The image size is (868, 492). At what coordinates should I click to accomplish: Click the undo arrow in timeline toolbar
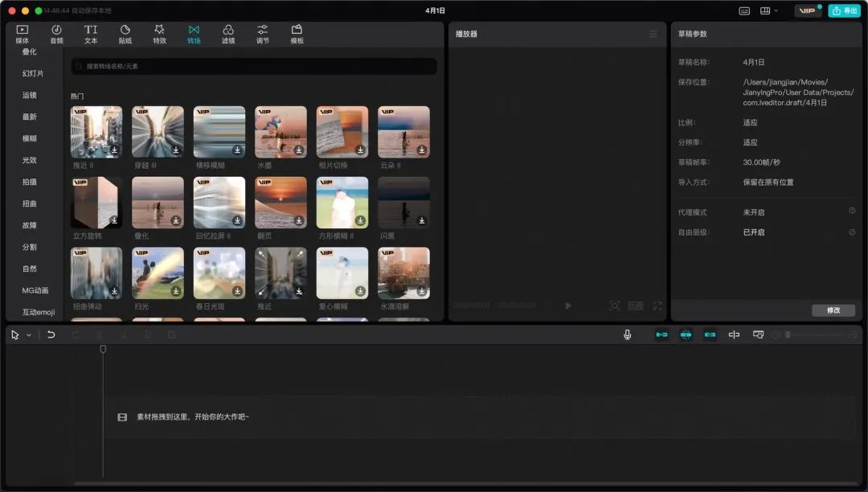[51, 334]
